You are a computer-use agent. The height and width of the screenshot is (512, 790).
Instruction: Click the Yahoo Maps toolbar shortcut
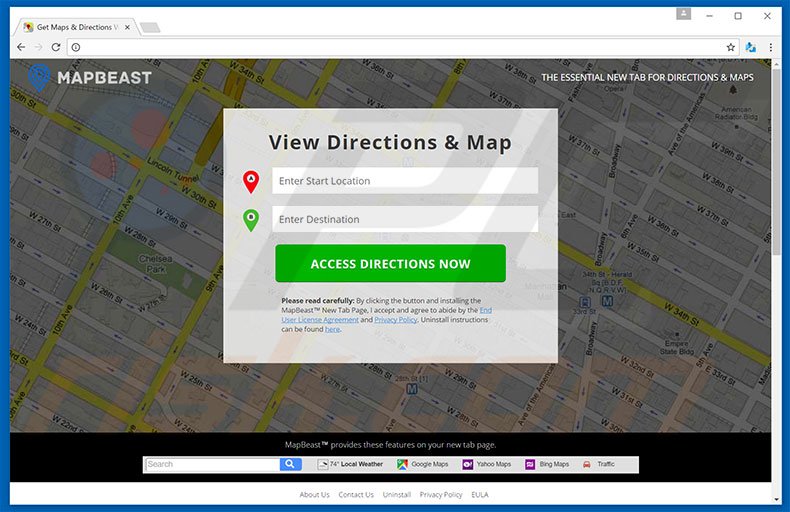tap(487, 464)
